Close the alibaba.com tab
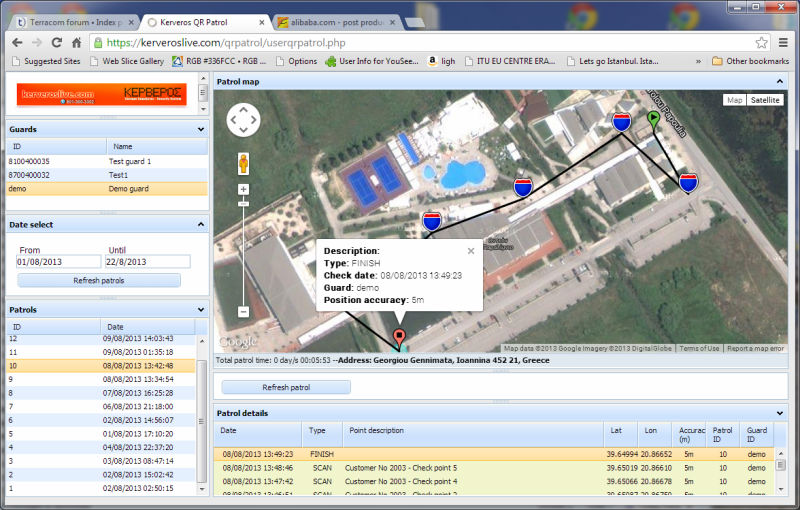 click(392, 22)
